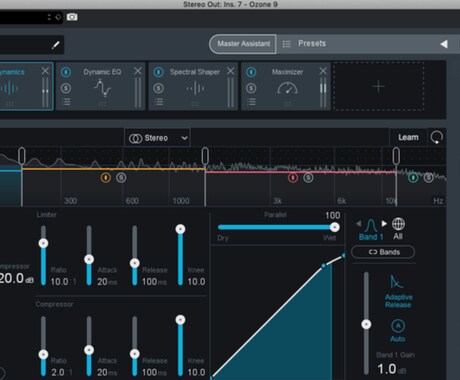Click the Parallel value 100
460x380 pixels.
(x=332, y=215)
